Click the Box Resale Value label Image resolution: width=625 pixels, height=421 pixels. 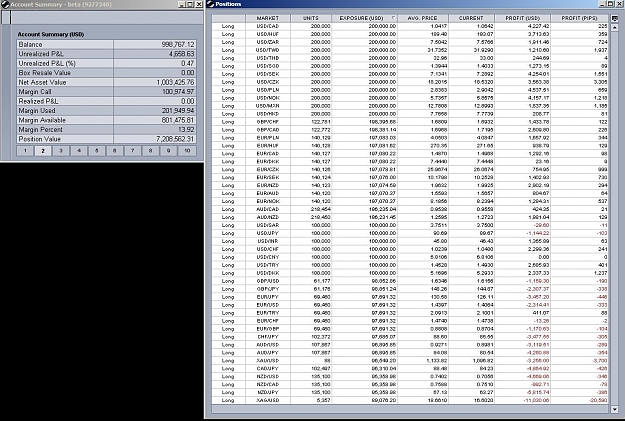(44, 73)
